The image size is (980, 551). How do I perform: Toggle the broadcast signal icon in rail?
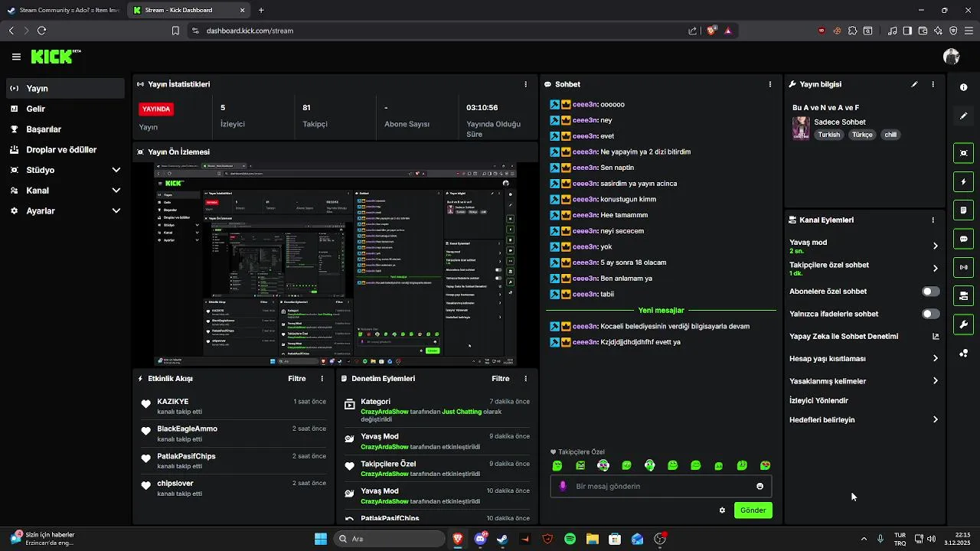(964, 267)
